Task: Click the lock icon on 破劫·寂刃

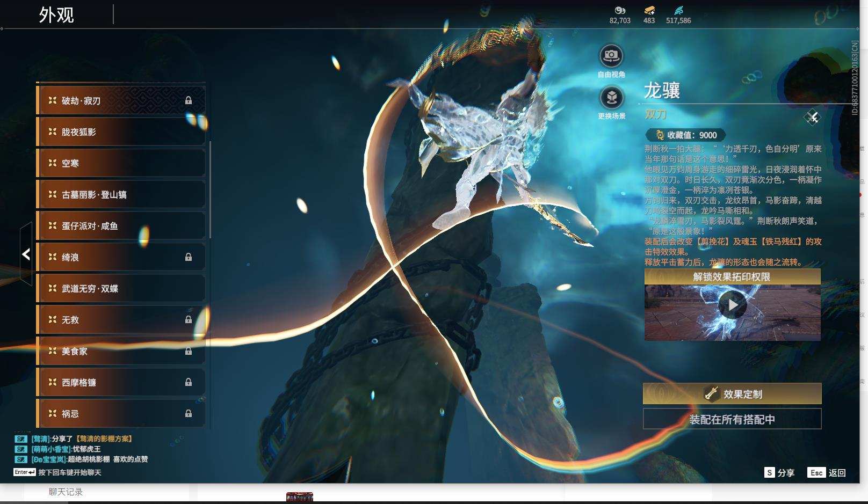Action: click(x=189, y=100)
